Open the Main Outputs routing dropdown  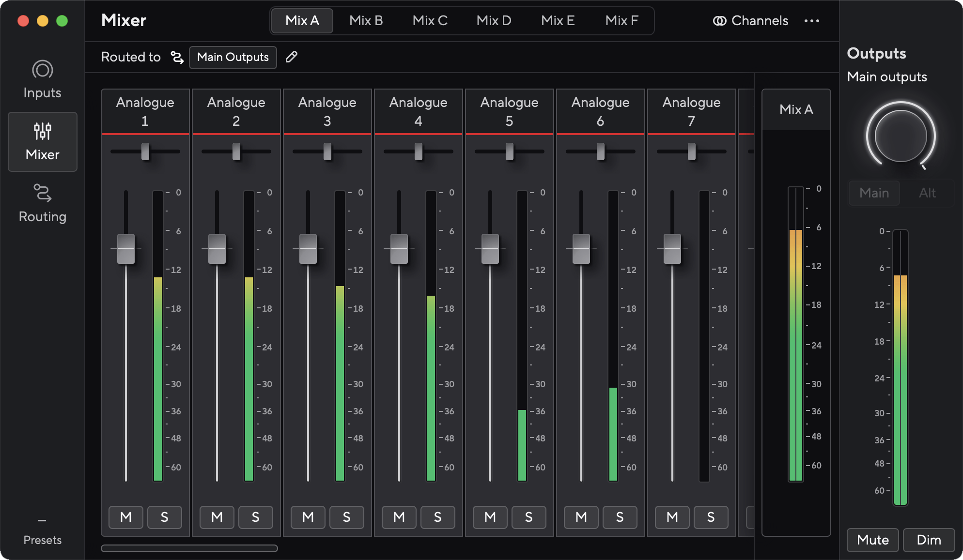point(233,57)
